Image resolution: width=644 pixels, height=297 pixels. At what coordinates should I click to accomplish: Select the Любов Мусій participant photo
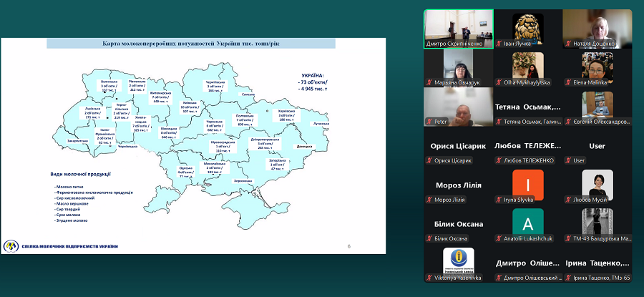(597, 182)
